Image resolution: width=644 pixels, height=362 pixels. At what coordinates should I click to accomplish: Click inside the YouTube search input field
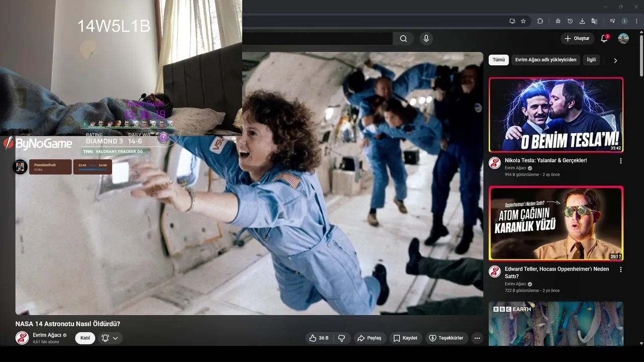[x=317, y=39]
